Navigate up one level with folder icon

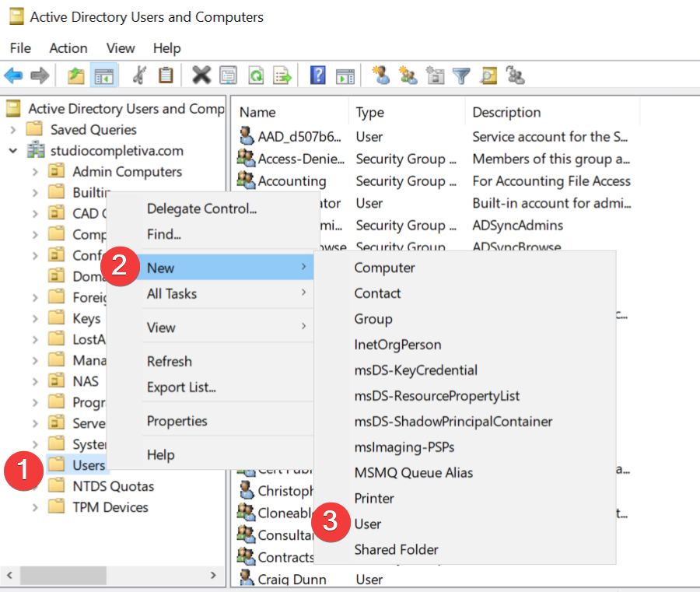(x=74, y=75)
